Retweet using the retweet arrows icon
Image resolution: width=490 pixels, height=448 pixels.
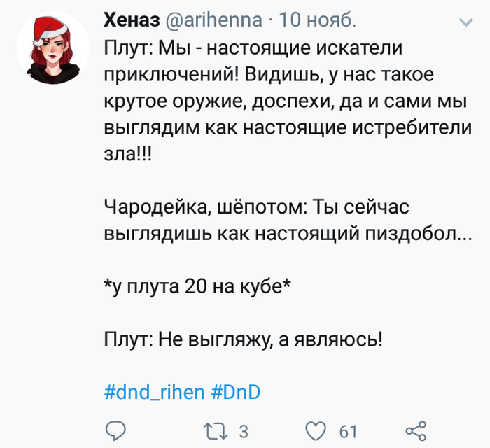point(213,430)
